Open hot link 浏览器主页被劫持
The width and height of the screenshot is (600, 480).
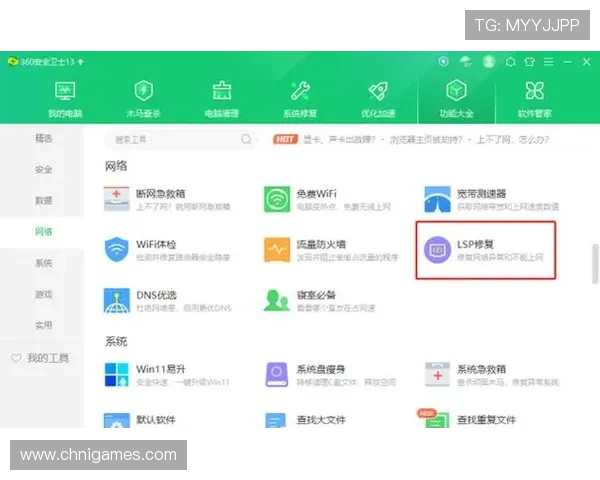[x=426, y=139]
